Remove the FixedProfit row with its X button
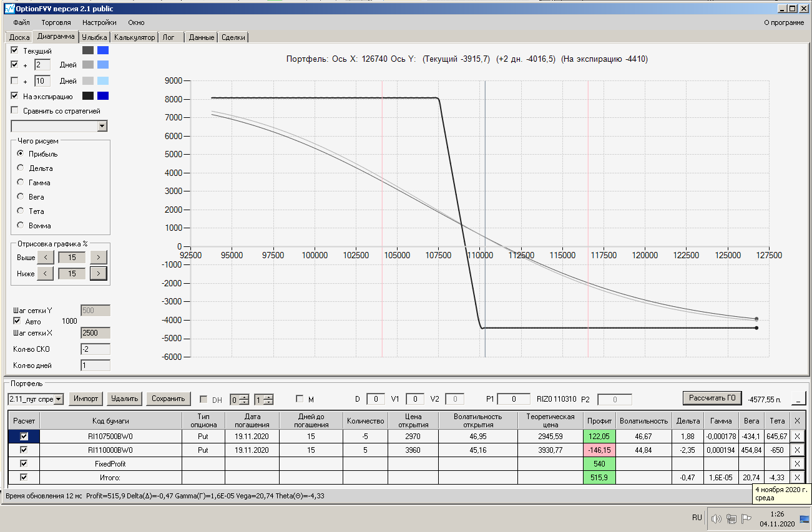 tap(797, 463)
